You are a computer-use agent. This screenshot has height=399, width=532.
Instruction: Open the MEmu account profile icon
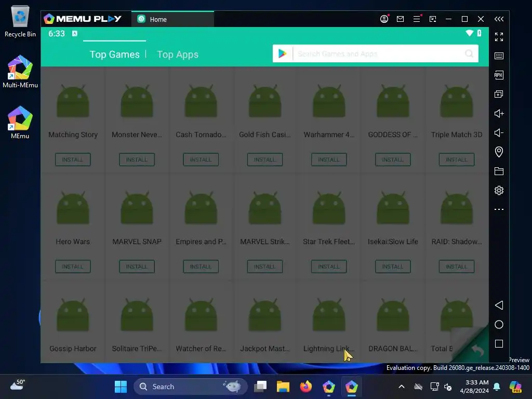point(384,19)
